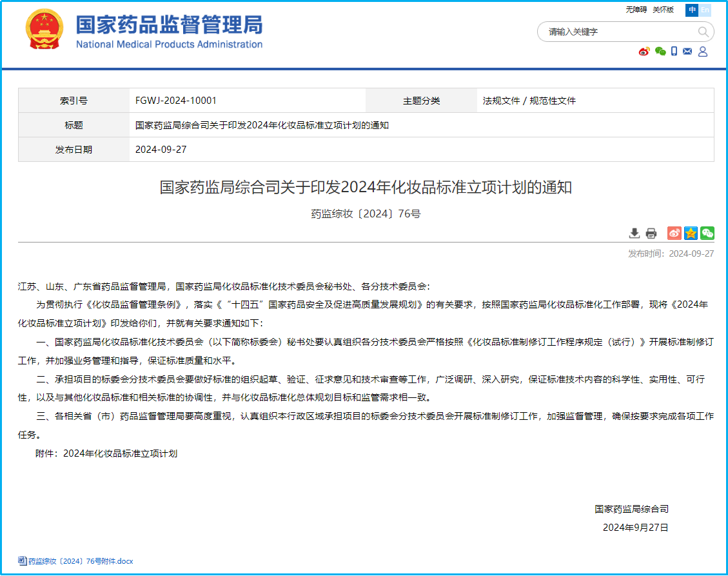Click the email envelope icon in header

point(687,51)
